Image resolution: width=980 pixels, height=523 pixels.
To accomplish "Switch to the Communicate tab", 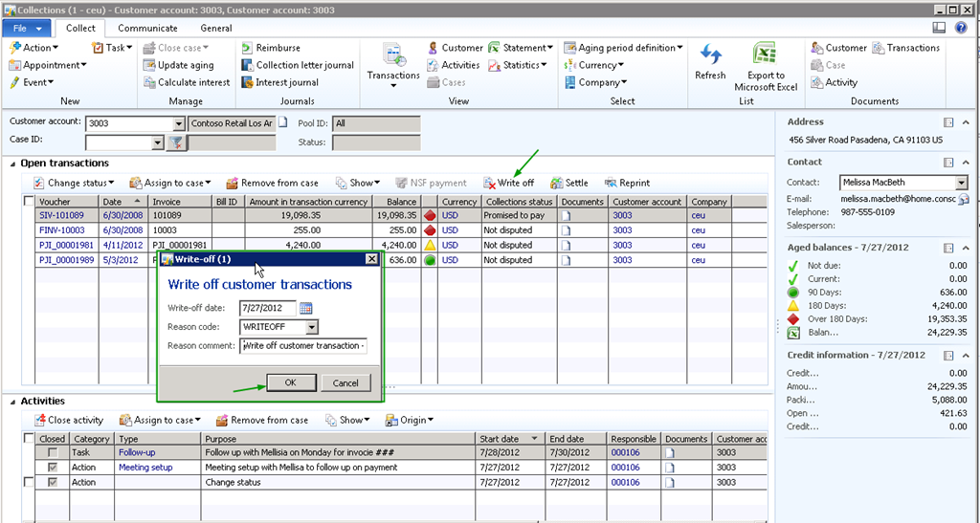I will click(x=147, y=29).
